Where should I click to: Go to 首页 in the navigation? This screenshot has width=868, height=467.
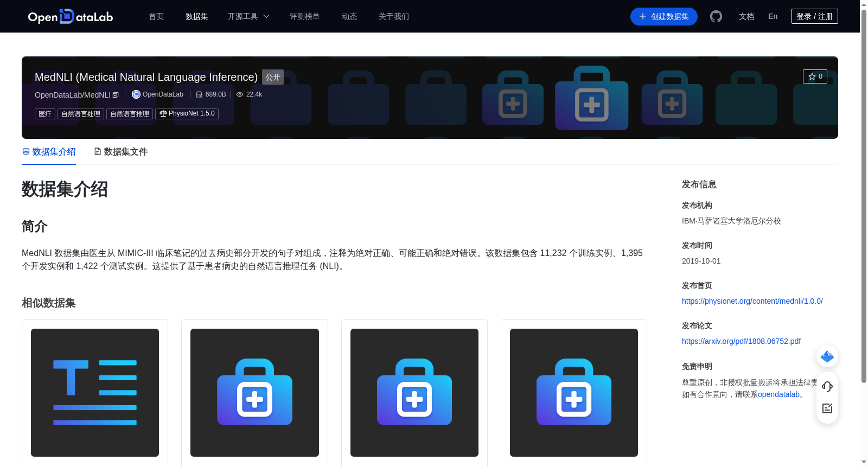tap(156, 16)
